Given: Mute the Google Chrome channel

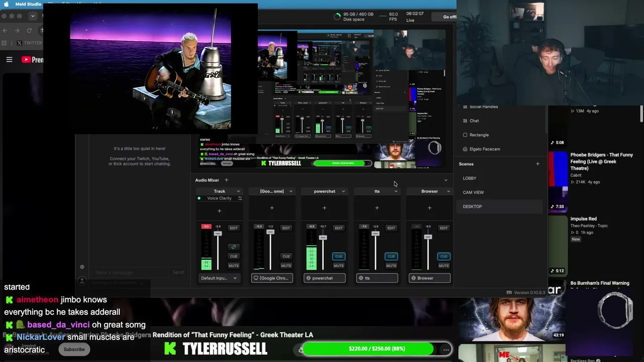Looking at the screenshot, I should tap(286, 266).
